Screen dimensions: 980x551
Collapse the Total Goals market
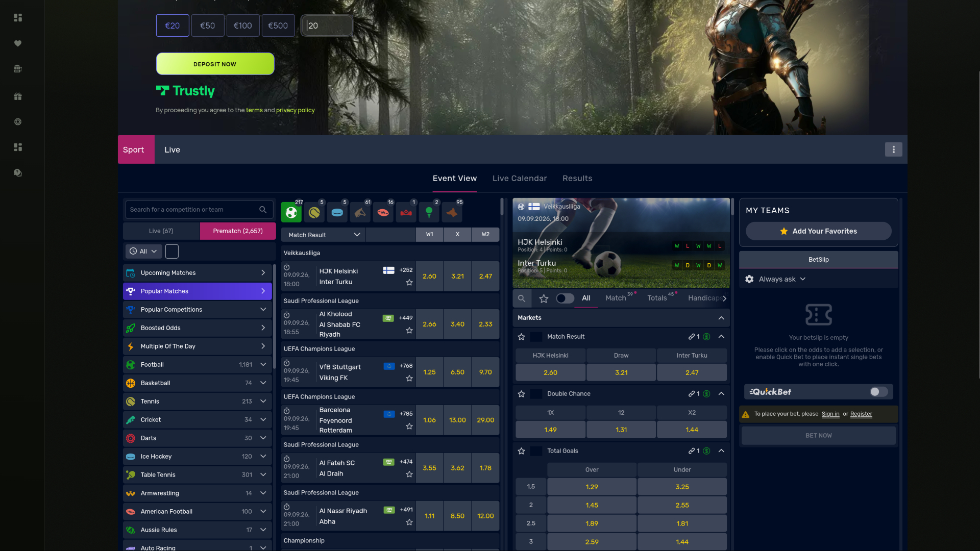click(x=721, y=451)
